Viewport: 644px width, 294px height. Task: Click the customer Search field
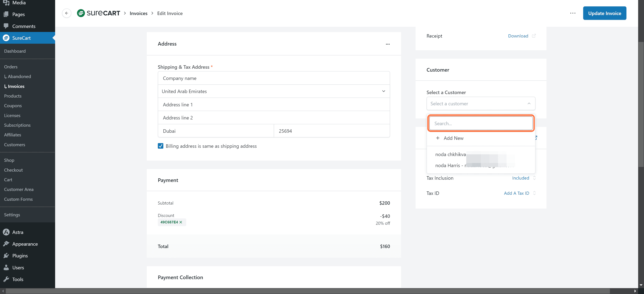coord(481,123)
